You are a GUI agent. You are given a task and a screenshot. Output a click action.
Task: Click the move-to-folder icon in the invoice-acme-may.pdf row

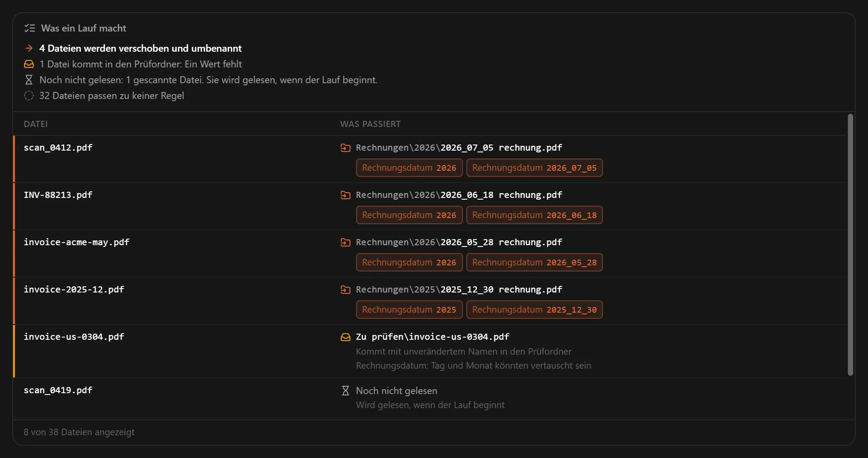(x=346, y=242)
